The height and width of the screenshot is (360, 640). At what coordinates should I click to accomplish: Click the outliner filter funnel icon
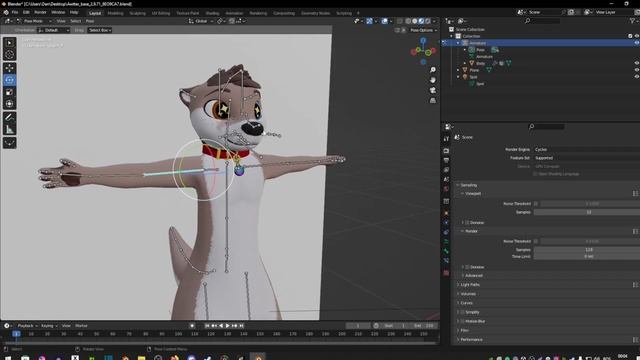[x=633, y=21]
